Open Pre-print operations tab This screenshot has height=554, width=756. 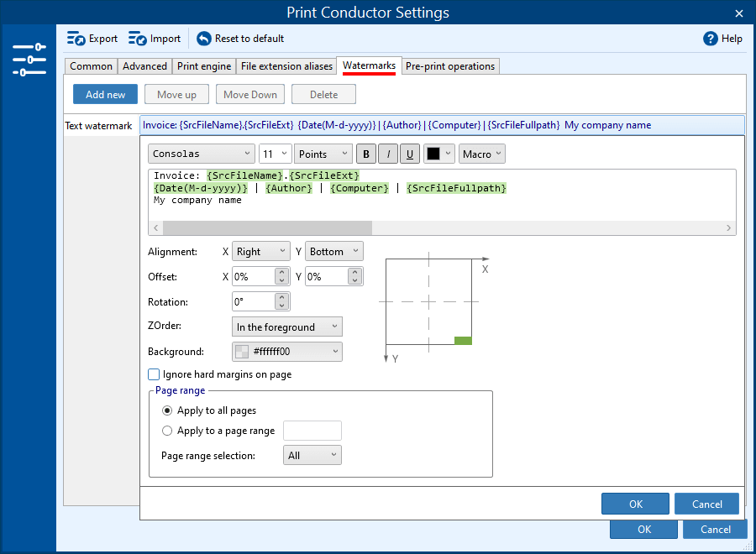click(x=450, y=66)
